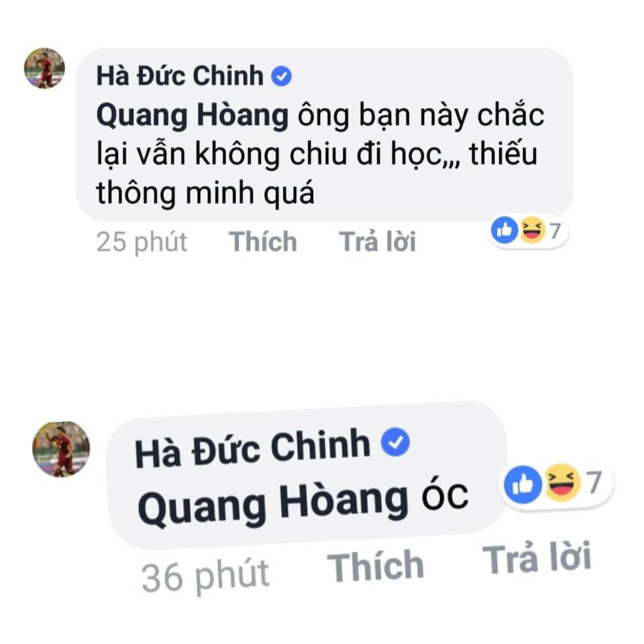Open the Quang Hòang mention in the first comment
This screenshot has width=644, height=644.
(193, 116)
